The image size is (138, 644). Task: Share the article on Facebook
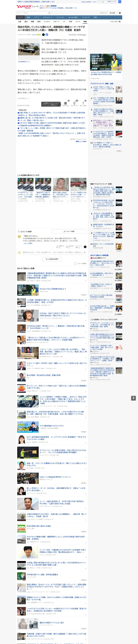click(x=47, y=35)
